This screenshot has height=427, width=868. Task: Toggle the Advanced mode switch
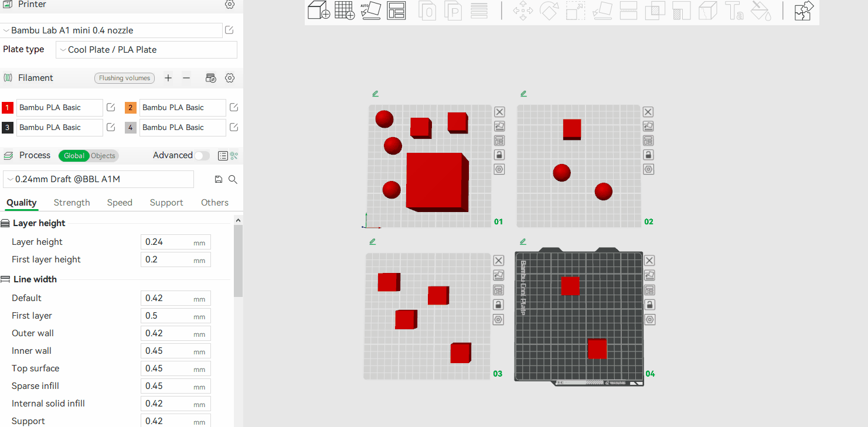click(202, 156)
